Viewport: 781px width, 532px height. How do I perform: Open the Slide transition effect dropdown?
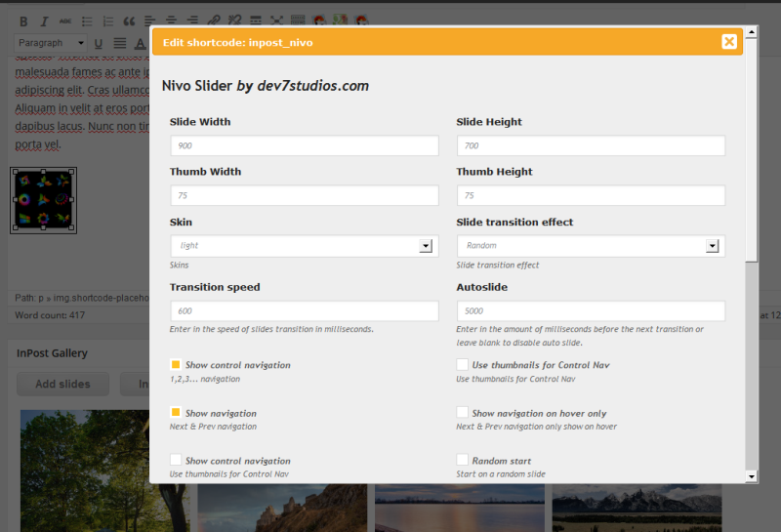[591, 246]
